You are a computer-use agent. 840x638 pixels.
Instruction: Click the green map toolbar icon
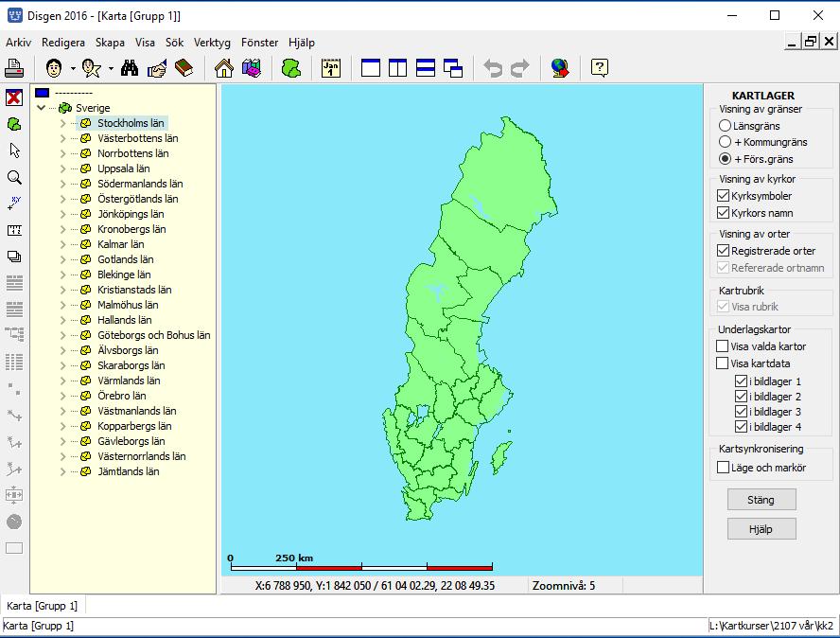pyautogui.click(x=291, y=68)
